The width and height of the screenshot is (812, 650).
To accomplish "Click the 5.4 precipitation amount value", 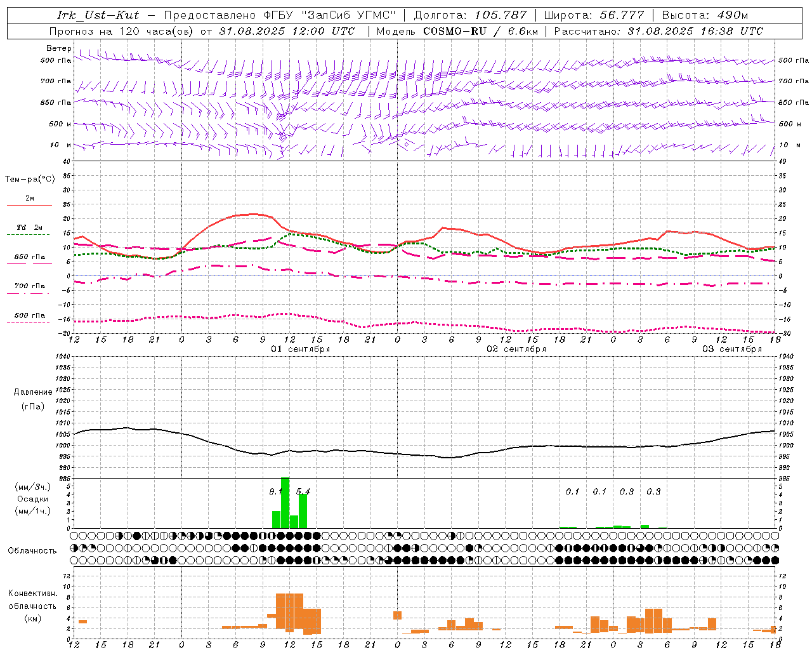I will (x=303, y=491).
